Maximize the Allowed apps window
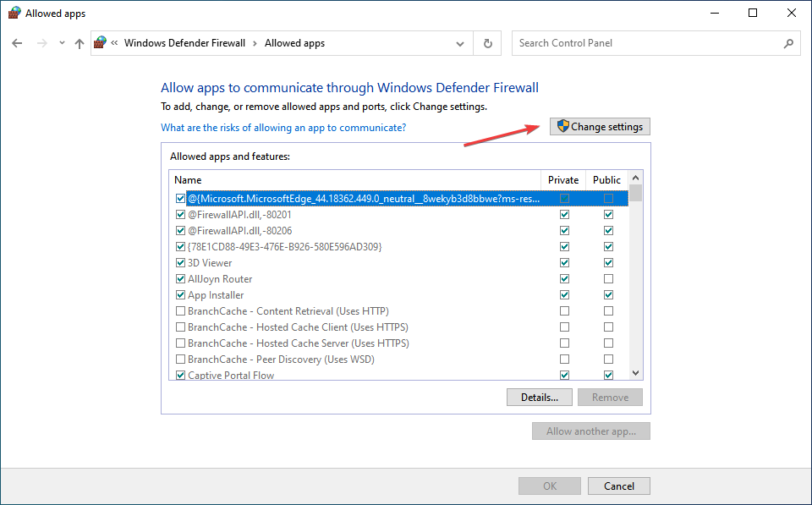Image resolution: width=812 pixels, height=505 pixels. click(753, 13)
